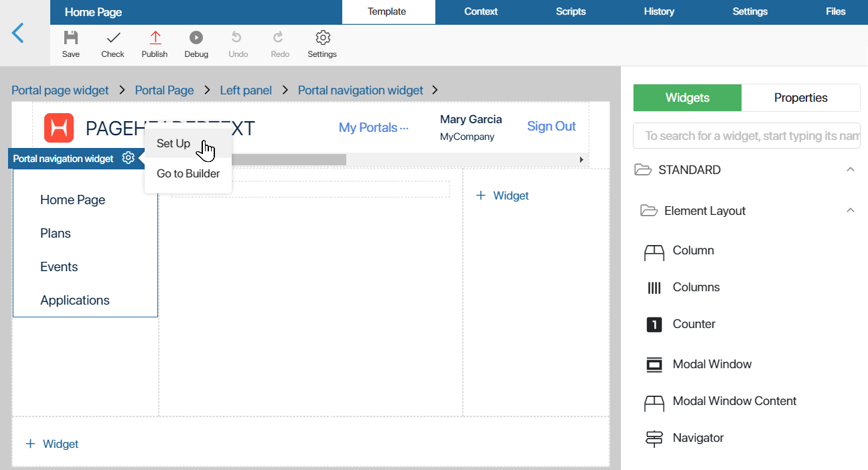Switch to the Properties panel tab

tap(801, 98)
